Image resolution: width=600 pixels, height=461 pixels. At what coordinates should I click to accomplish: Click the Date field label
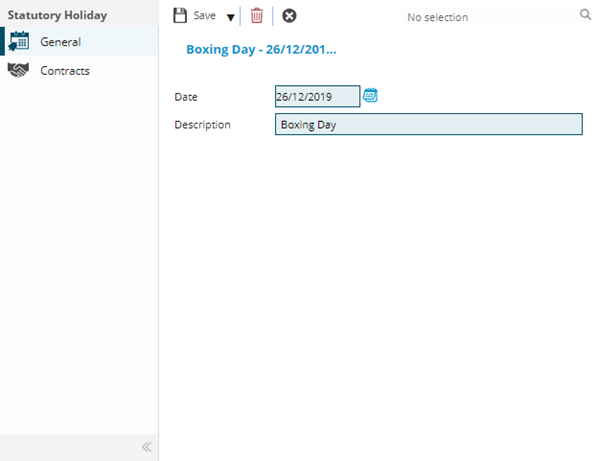coord(186,97)
